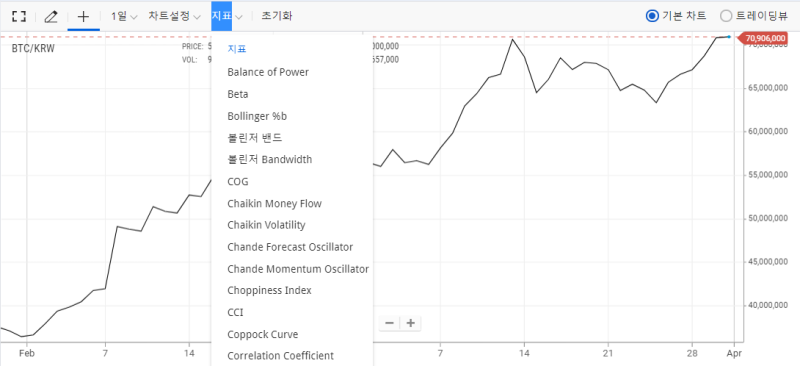Viewport: 800px width, 366px height.
Task: Click the 70,906,000 price tag
Action: [764, 38]
